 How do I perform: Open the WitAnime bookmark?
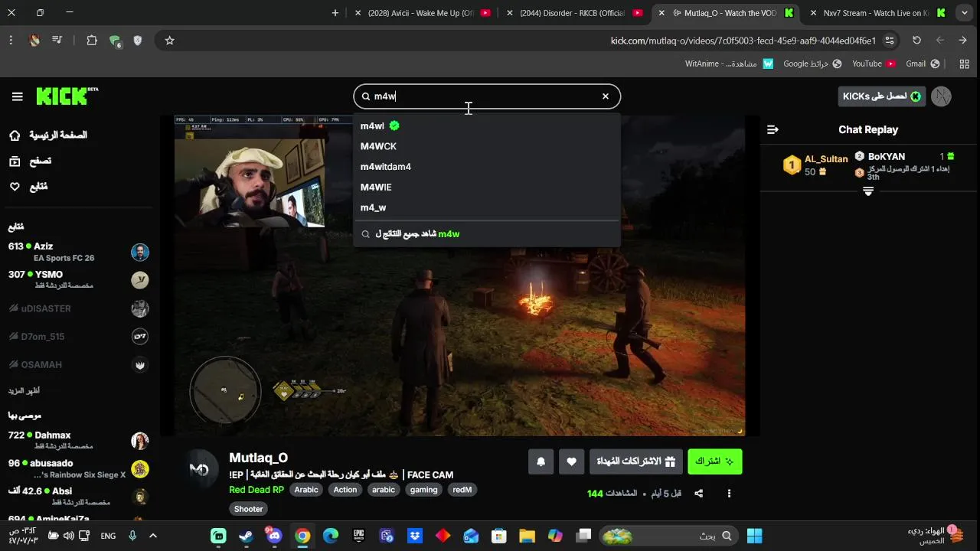pyautogui.click(x=729, y=64)
